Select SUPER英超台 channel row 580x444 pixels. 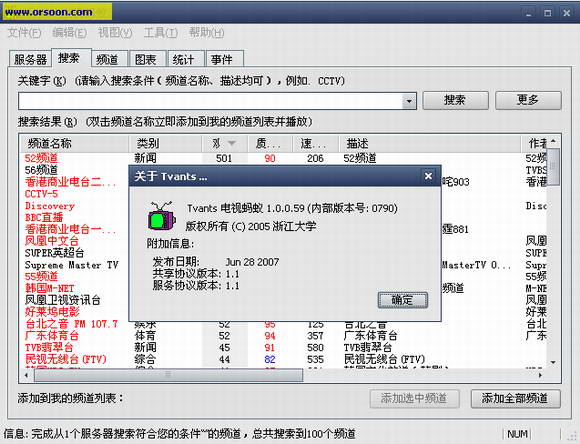tap(54, 253)
